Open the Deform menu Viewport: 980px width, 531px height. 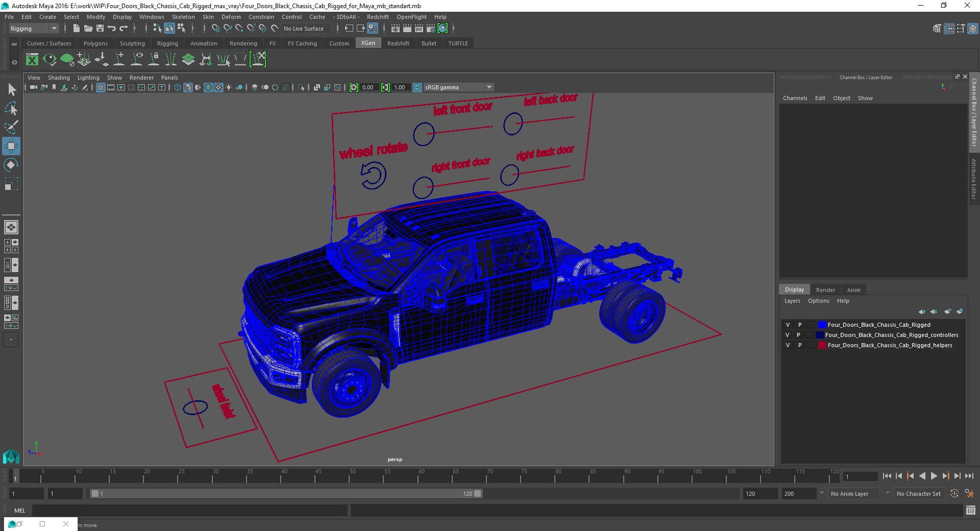tap(231, 17)
